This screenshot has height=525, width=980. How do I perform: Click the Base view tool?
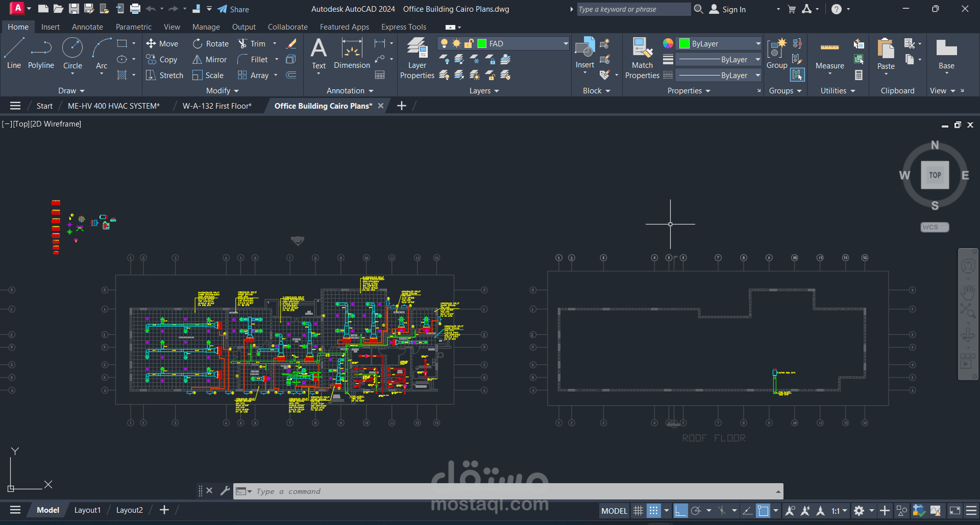pyautogui.click(x=946, y=54)
